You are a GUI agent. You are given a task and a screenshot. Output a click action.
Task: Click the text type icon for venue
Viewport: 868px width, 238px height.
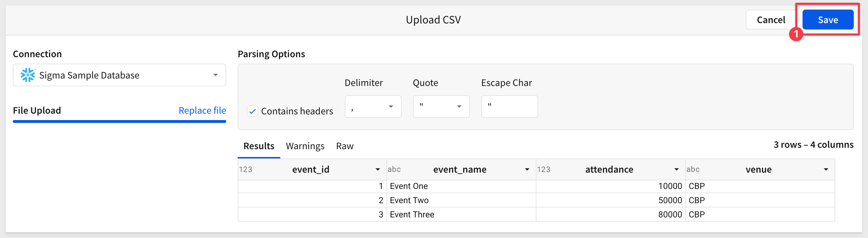[693, 169]
